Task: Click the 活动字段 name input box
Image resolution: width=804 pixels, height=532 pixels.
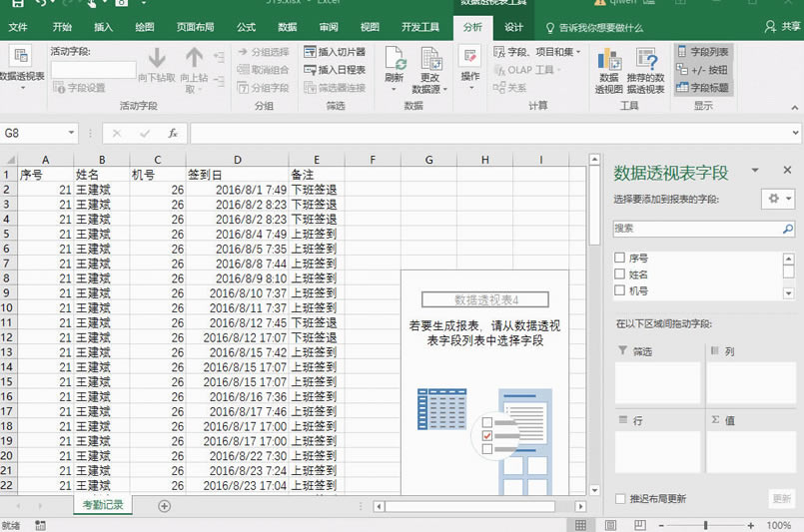Action: [x=93, y=70]
